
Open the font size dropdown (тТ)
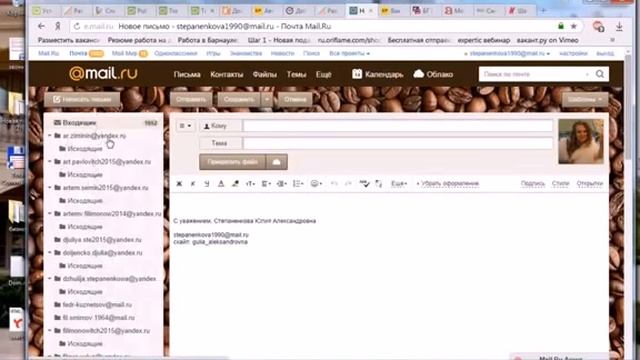(x=250, y=184)
